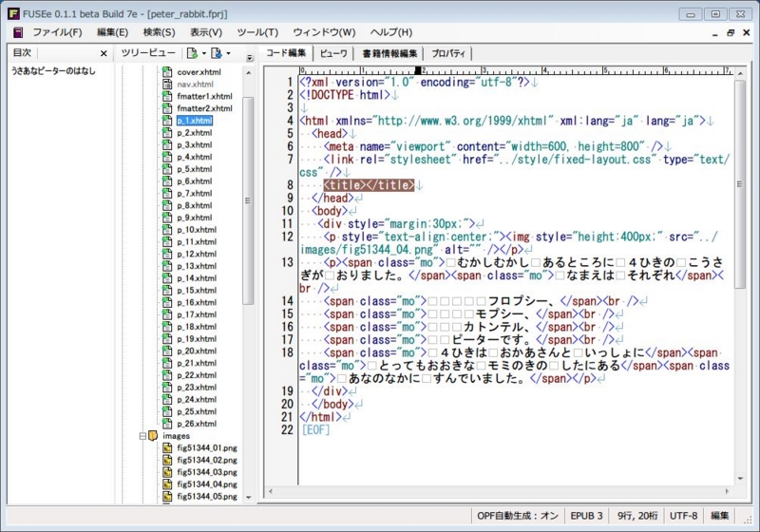760x532 pixels.
Task: Switch to the 書籍情報編集 tab
Action: (x=389, y=53)
